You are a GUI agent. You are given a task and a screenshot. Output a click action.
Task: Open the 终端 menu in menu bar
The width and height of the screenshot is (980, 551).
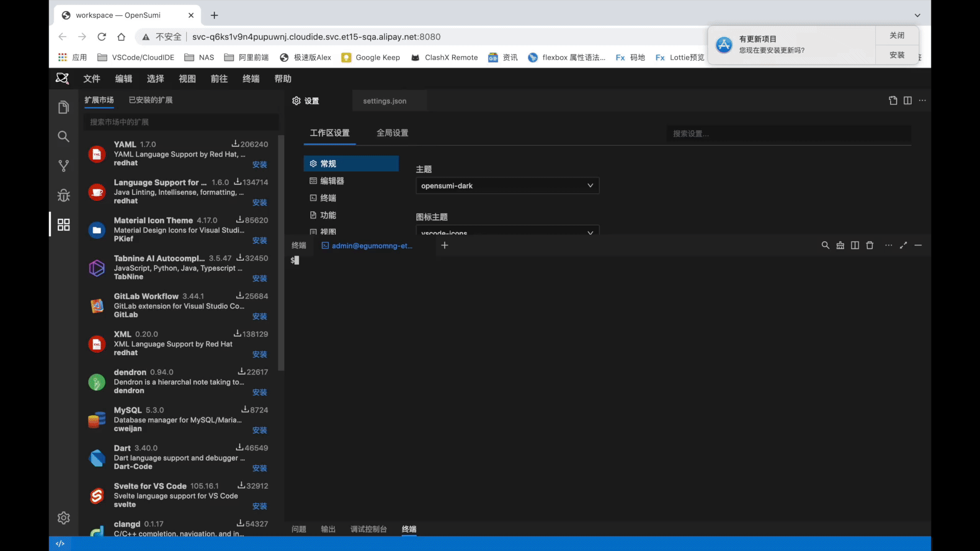tap(251, 79)
